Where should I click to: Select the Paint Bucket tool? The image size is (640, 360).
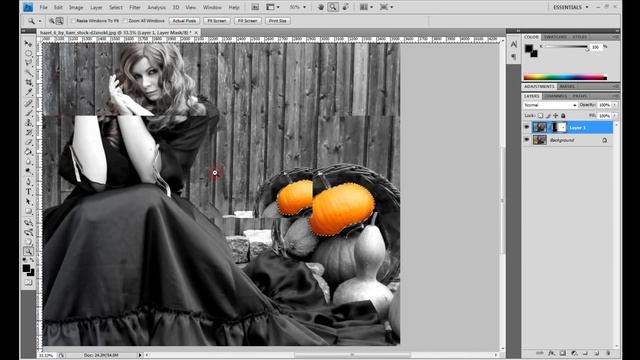[28, 152]
